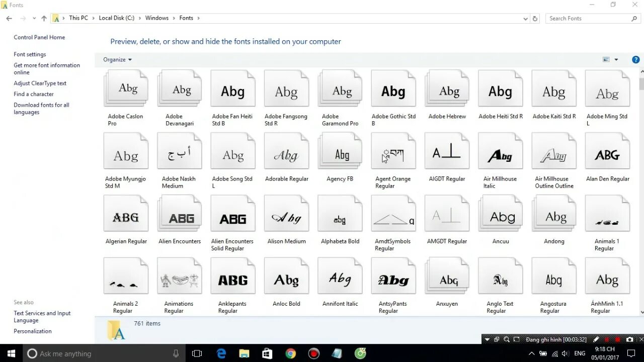
Task: Select the Agency FB font icon
Action: pyautogui.click(x=340, y=151)
